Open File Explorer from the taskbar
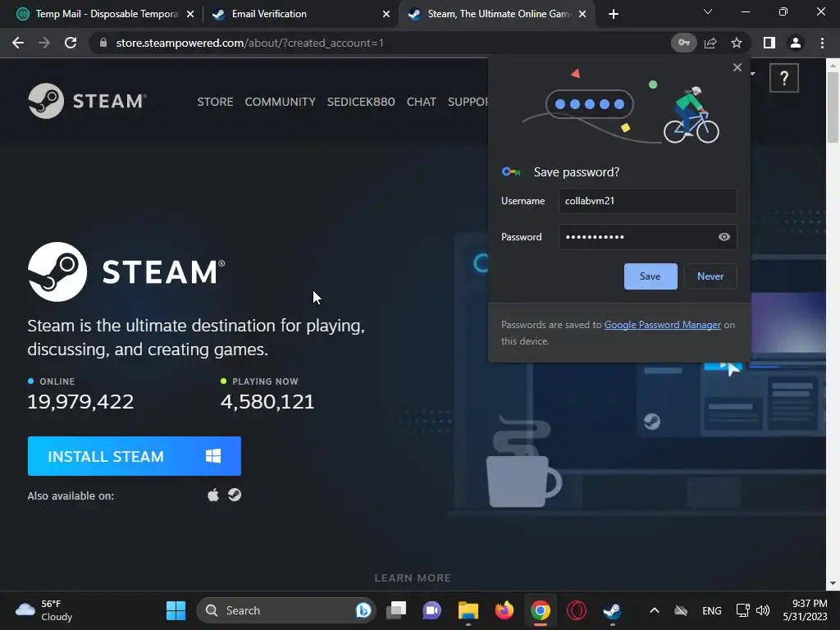The width and height of the screenshot is (840, 630). click(x=468, y=610)
